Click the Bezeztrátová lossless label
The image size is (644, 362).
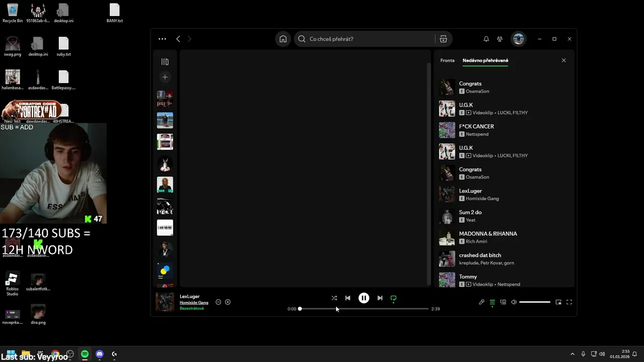point(192,308)
